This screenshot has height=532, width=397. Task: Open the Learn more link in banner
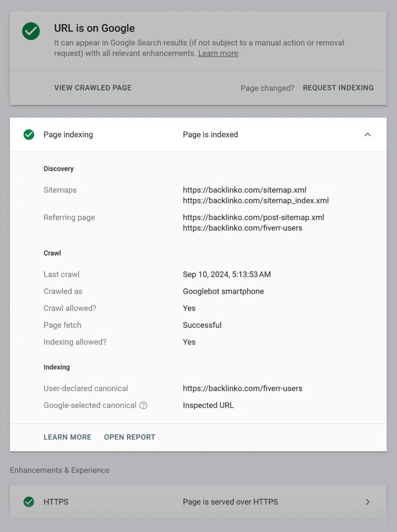(x=218, y=54)
